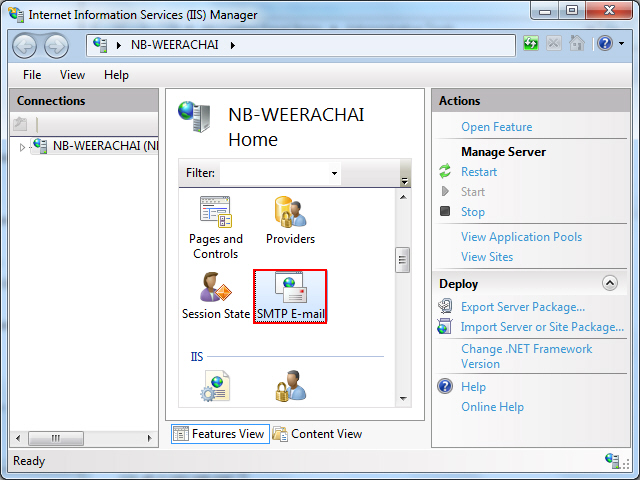Click the IIS Manager title bar icon
The width and height of the screenshot is (640, 480).
16,15
